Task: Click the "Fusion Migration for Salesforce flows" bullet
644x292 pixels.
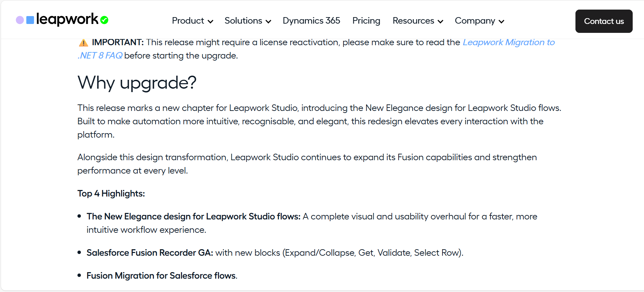Action: 161,276
